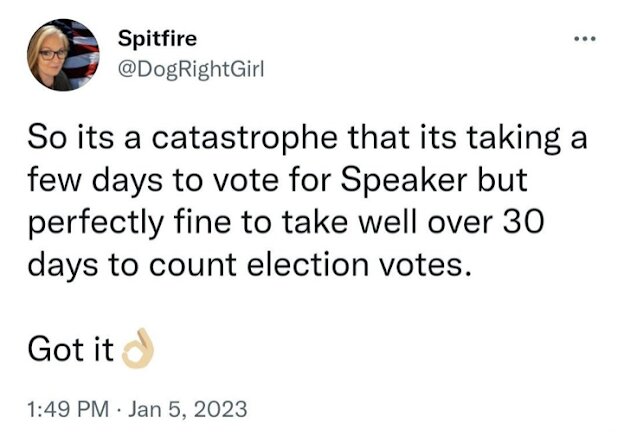Click the line starting few days
The height and width of the screenshot is (436, 637).
click(x=277, y=181)
